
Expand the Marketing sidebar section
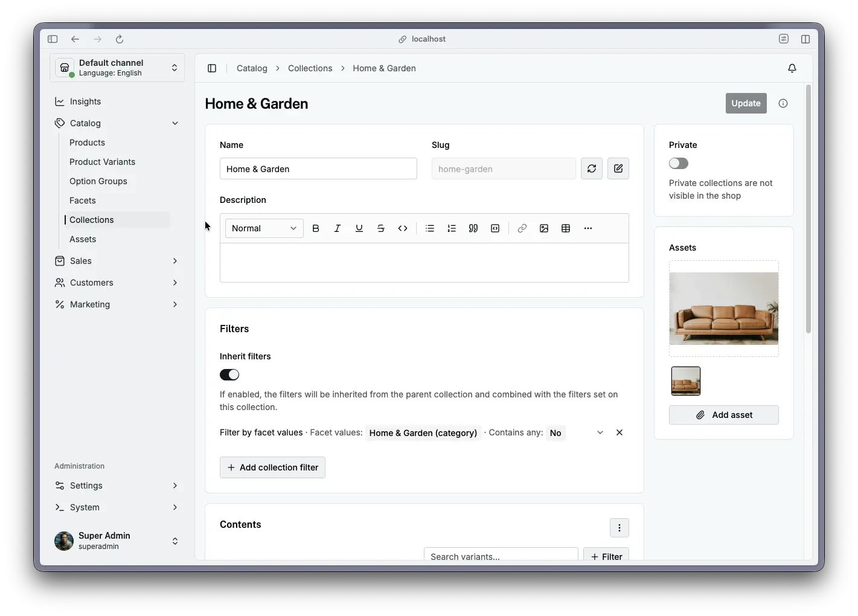(x=117, y=304)
